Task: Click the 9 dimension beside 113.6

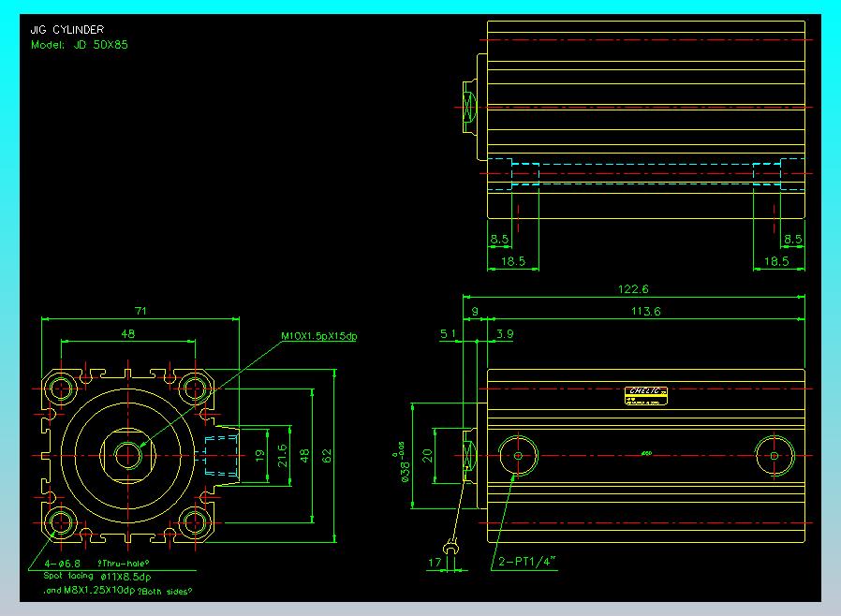Action: 475,311
